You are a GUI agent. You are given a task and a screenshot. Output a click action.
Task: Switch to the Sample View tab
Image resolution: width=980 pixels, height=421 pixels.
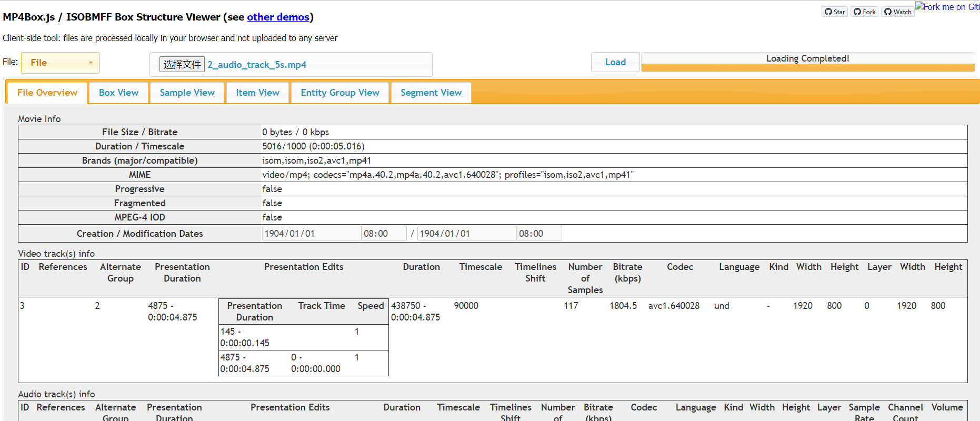pyautogui.click(x=187, y=93)
